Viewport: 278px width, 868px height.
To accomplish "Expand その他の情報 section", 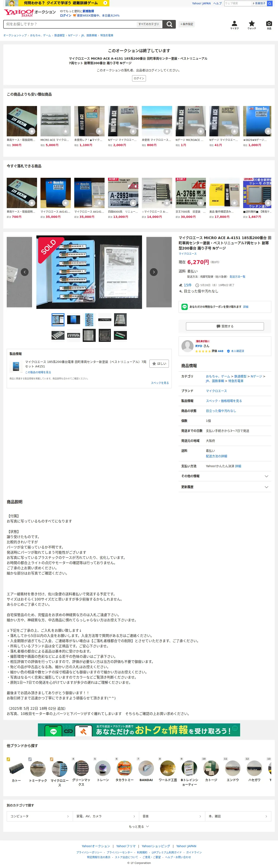I will click(x=225, y=476).
